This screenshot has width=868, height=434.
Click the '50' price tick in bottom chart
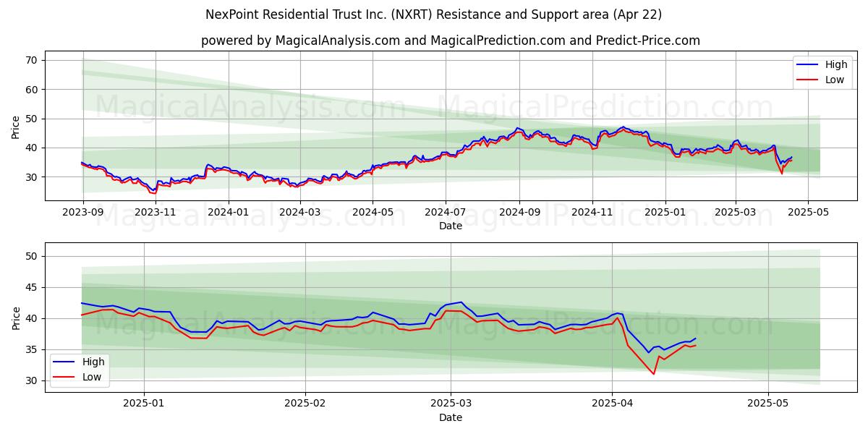pyautogui.click(x=32, y=256)
